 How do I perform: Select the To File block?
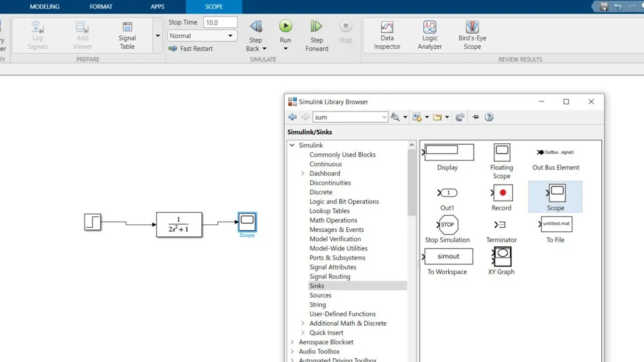(556, 224)
